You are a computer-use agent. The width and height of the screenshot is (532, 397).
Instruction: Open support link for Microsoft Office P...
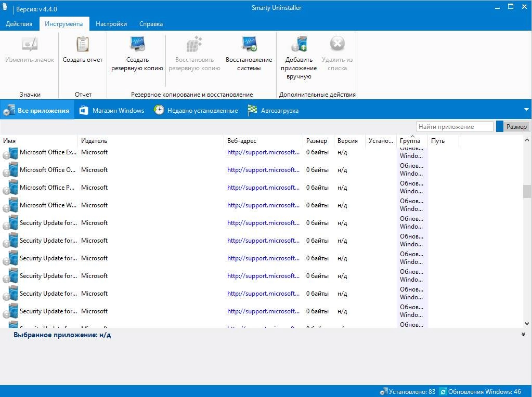(x=263, y=188)
